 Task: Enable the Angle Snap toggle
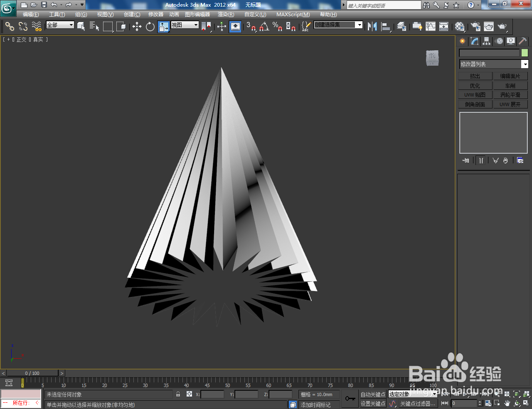(263, 27)
